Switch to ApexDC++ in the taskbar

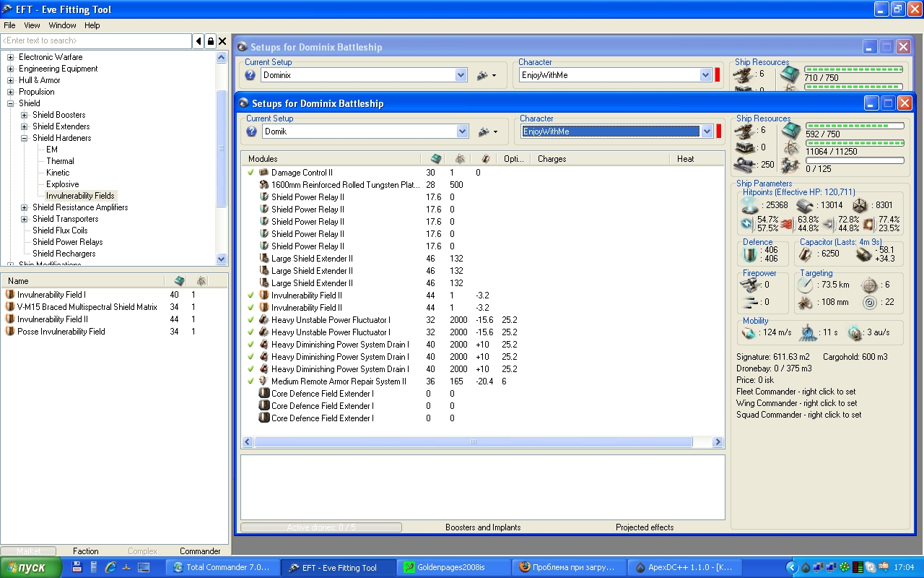684,568
